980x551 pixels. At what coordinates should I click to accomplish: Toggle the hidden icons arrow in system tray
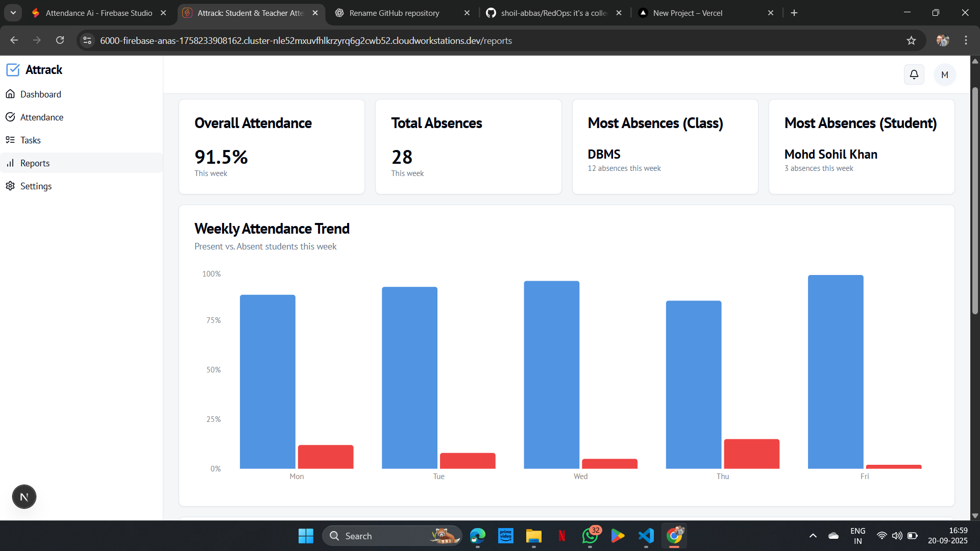tap(813, 536)
